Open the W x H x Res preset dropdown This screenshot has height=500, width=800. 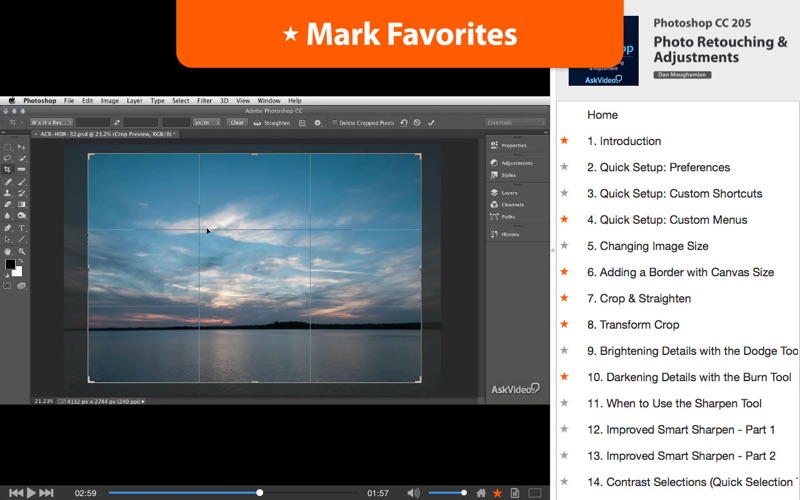[51, 122]
